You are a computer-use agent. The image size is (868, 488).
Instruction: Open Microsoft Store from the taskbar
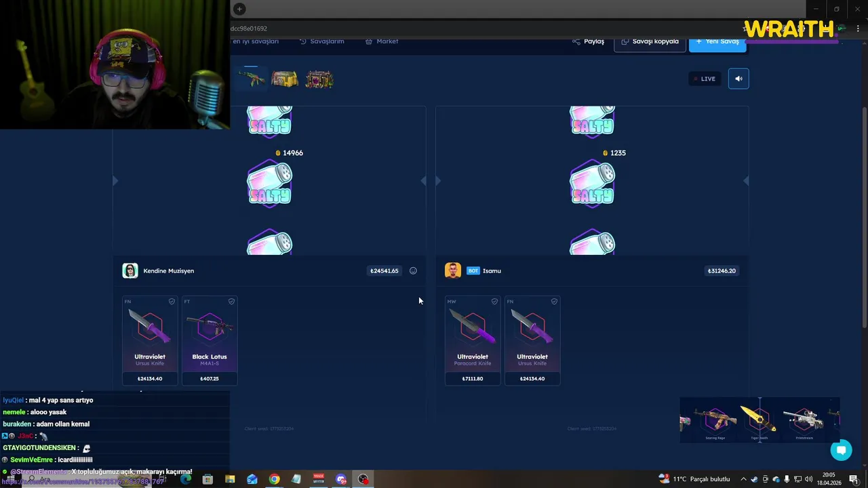[x=208, y=479]
